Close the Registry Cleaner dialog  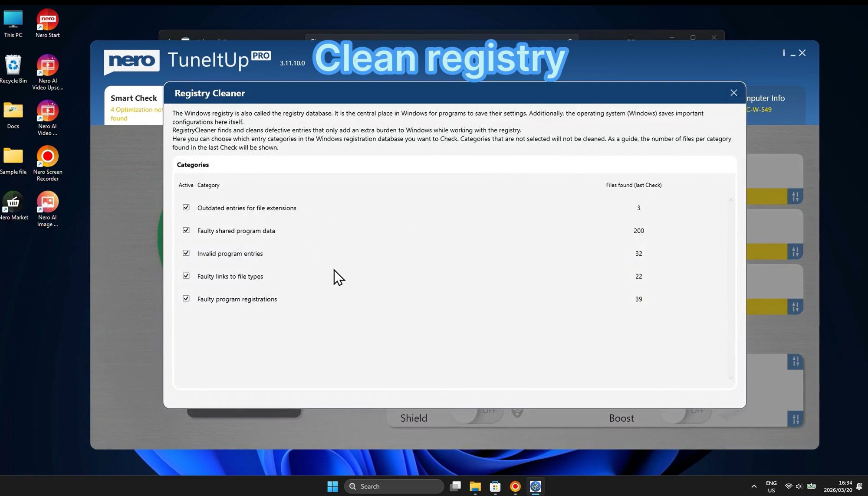[x=733, y=92]
